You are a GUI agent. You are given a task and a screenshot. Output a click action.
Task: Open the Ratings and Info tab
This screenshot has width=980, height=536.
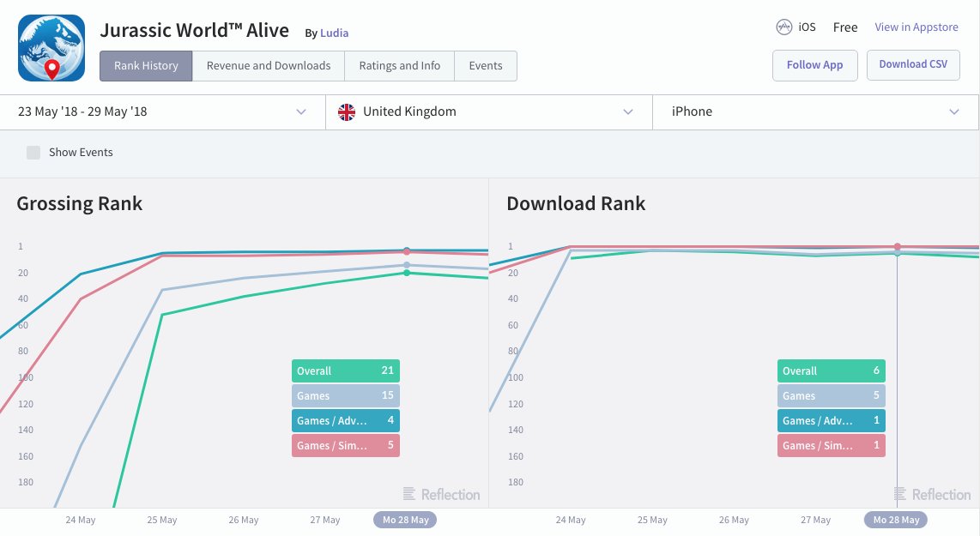[399, 65]
